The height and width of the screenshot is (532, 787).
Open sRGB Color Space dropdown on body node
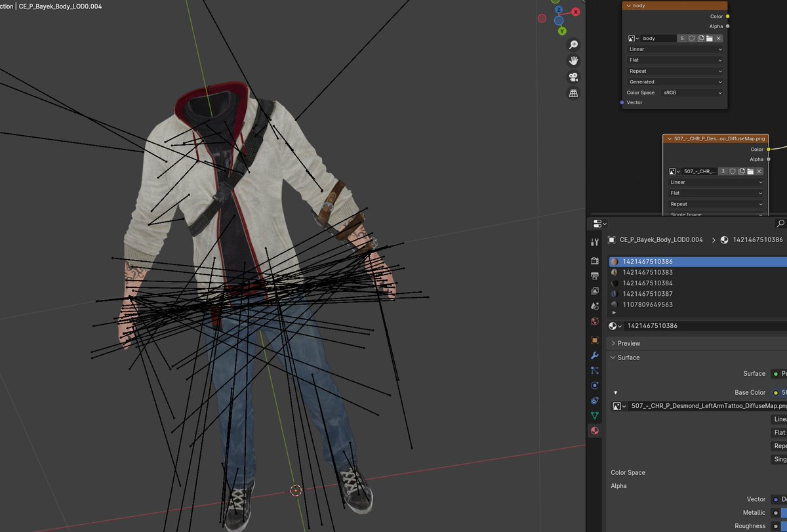[x=692, y=92]
